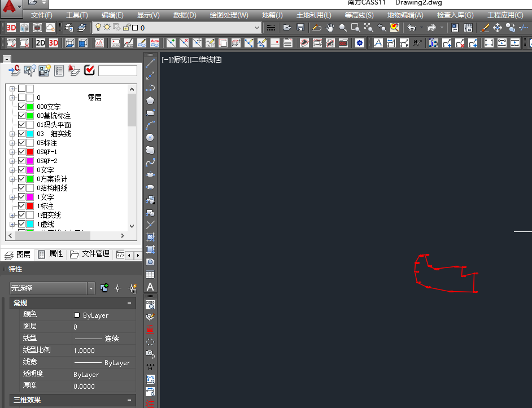This screenshot has width=532, height=408.
Task: Select the Spline curve tool
Action: 150,163
